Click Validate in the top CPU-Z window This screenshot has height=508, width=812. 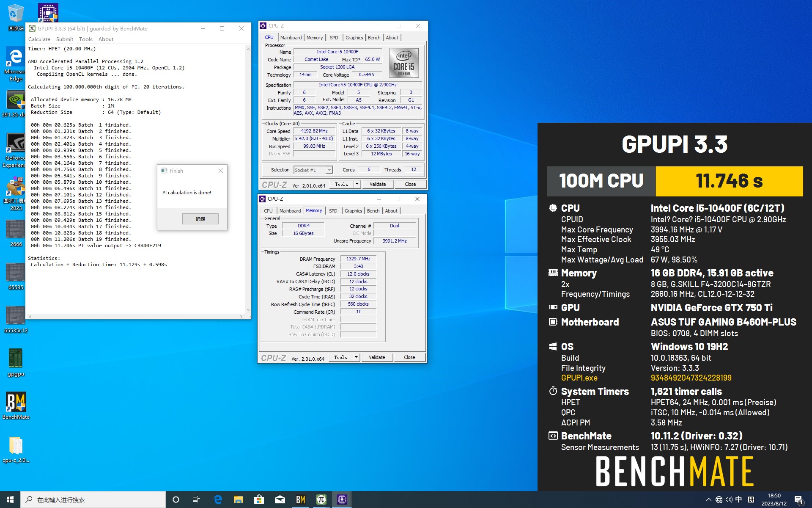[378, 184]
